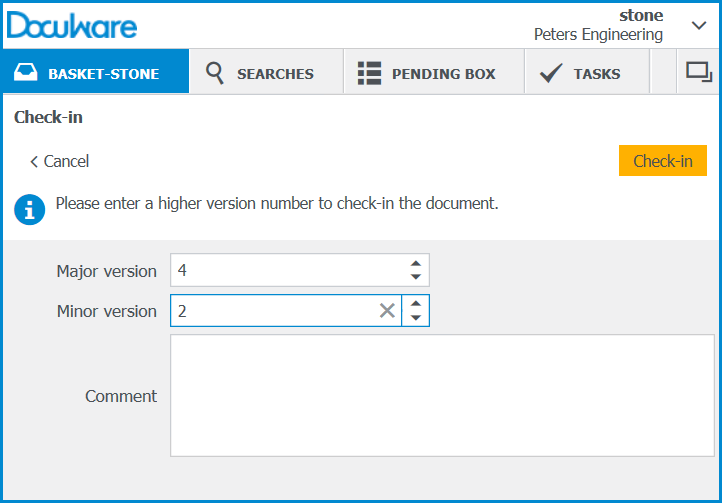Click the blue info icon
This screenshot has height=503, width=722.
pyautogui.click(x=30, y=209)
